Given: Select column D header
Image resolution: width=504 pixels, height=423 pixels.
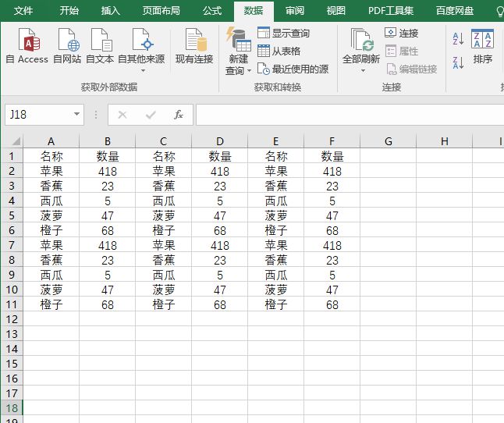Looking at the screenshot, I should point(220,141).
